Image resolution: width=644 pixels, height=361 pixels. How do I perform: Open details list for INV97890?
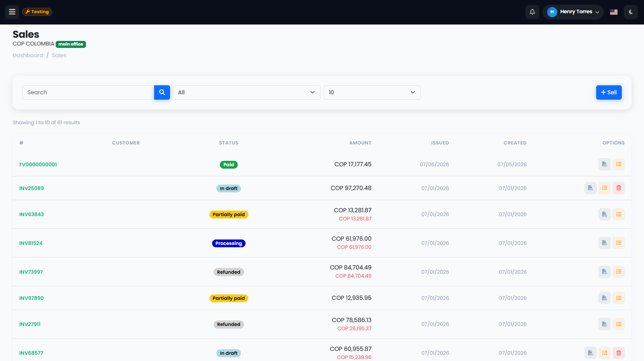618,298
